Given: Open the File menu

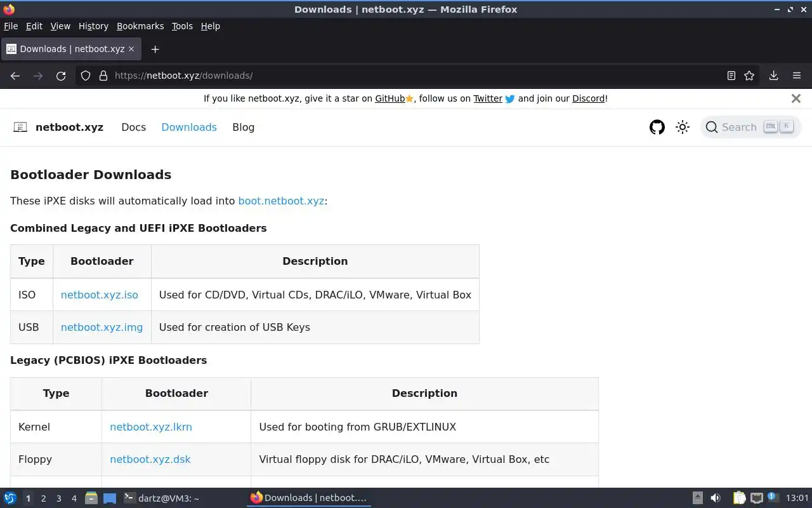Looking at the screenshot, I should click(11, 26).
